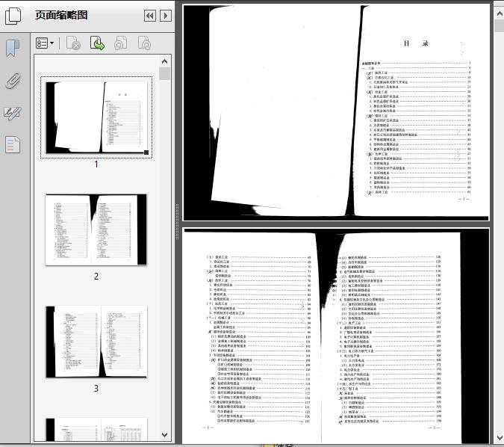Click document view scroll-down arrow

click(x=500, y=438)
